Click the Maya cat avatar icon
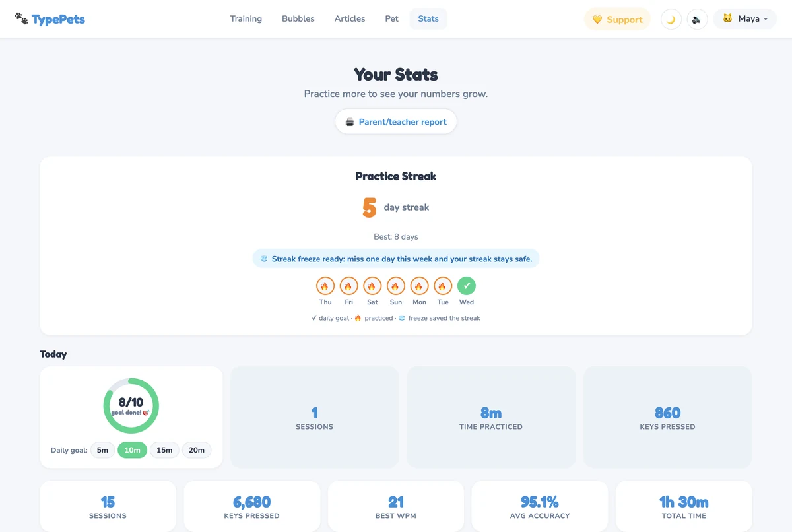The image size is (792, 532). (727, 18)
